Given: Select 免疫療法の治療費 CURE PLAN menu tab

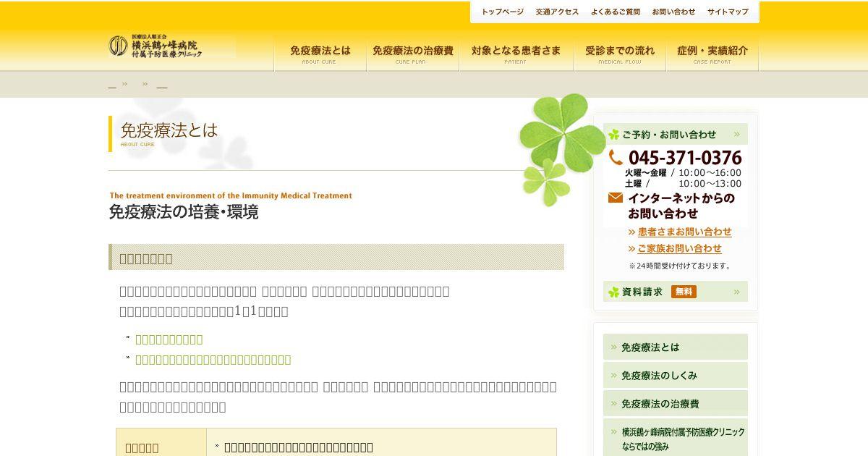Looking at the screenshot, I should (x=412, y=54).
